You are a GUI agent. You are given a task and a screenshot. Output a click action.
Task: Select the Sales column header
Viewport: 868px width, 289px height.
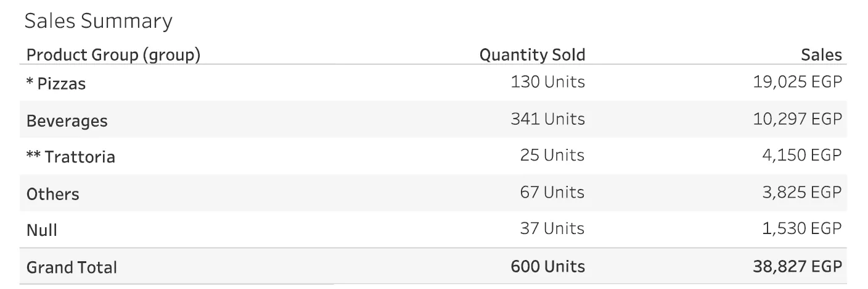[821, 55]
